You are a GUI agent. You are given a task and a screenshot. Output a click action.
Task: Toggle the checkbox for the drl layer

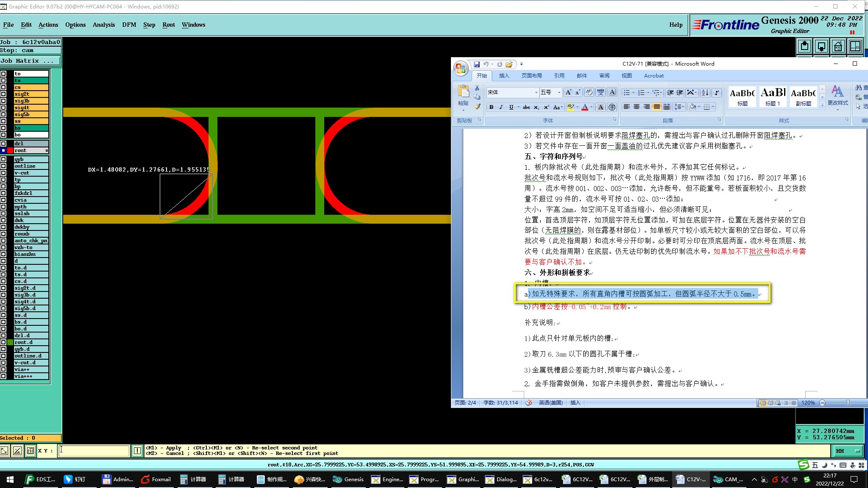tap(3, 144)
